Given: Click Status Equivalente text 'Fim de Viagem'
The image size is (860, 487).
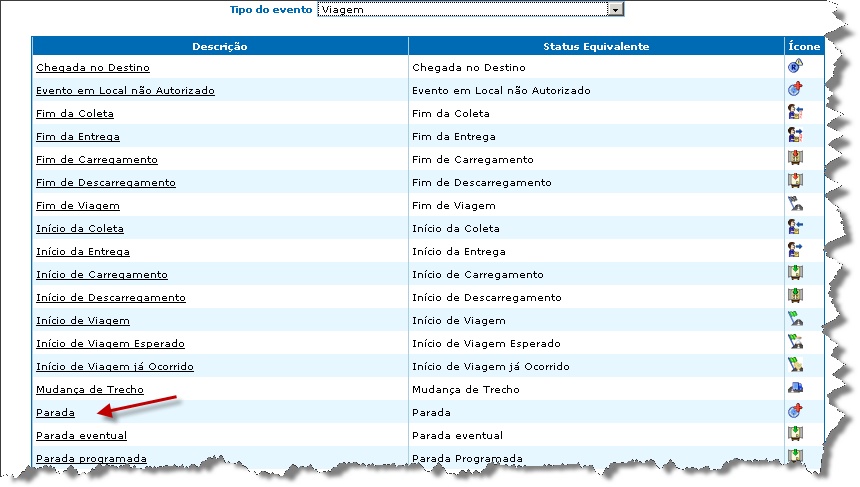Looking at the screenshot, I should [x=454, y=206].
